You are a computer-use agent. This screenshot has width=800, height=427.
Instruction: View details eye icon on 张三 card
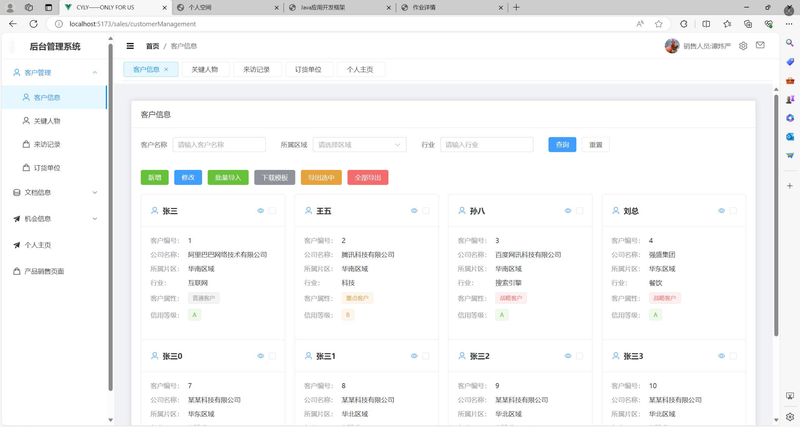261,211
